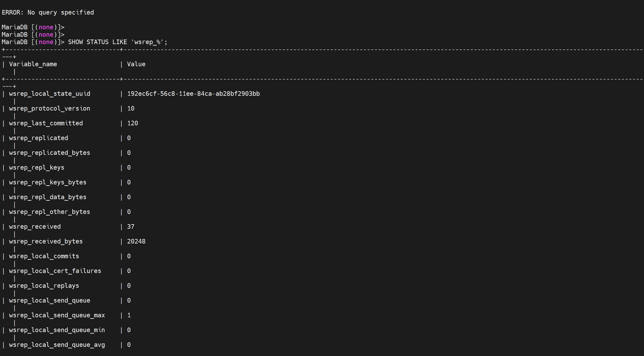644x356 pixels.
Task: Click the wsrep_received_bytes value 20248
Action: [x=136, y=242]
